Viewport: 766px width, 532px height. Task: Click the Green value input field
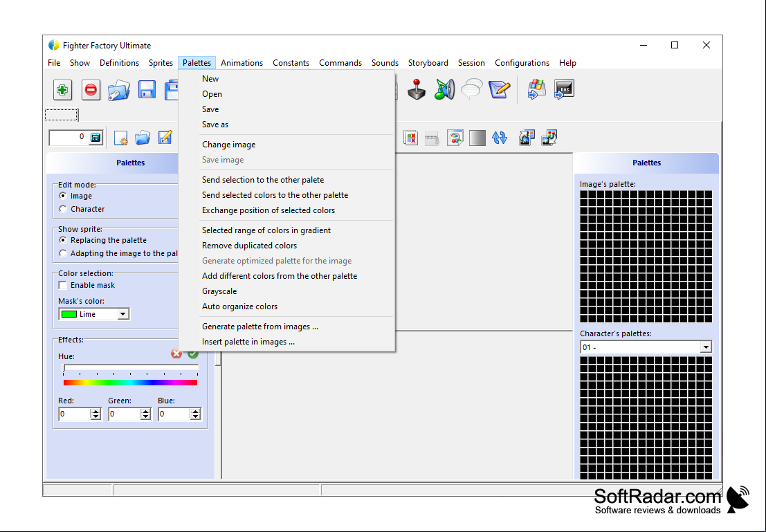click(124, 414)
